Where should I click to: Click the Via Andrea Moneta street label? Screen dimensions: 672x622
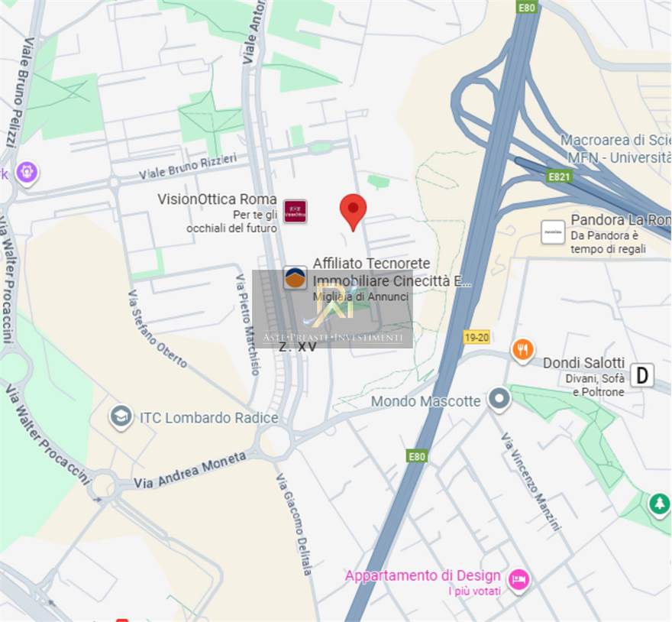[190, 470]
